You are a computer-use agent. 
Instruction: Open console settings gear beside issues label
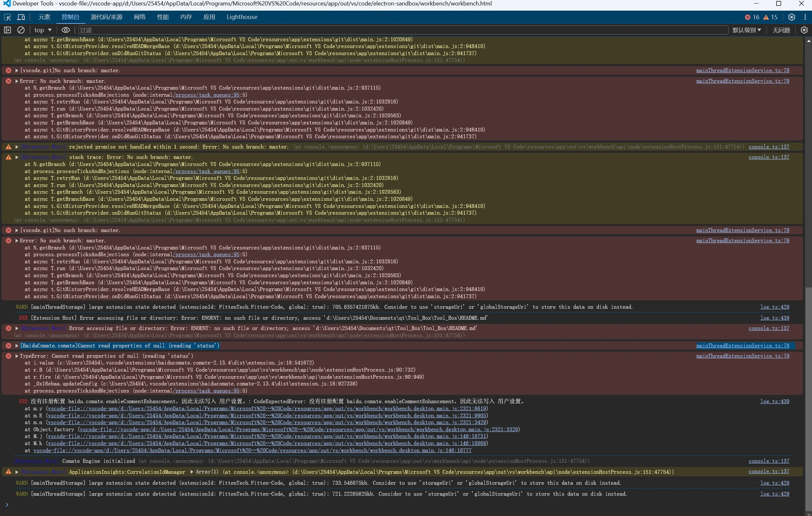[x=804, y=30]
